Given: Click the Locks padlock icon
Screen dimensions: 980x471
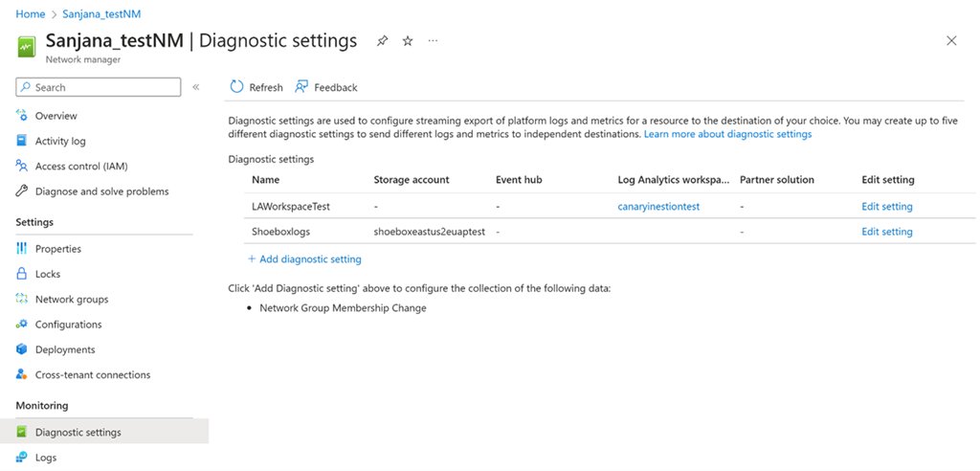Looking at the screenshot, I should click(22, 274).
